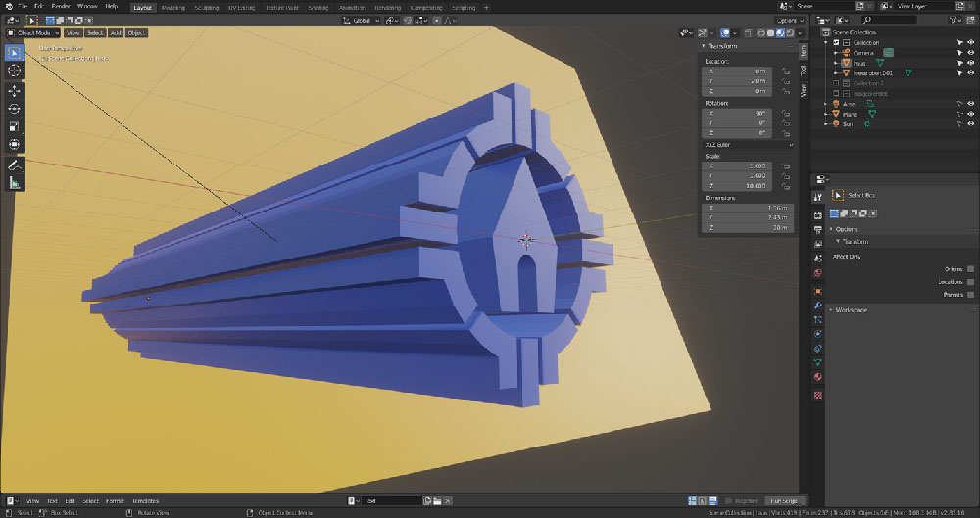This screenshot has height=518, width=980.
Task: Open the Render menu in the top bar
Action: (x=60, y=7)
